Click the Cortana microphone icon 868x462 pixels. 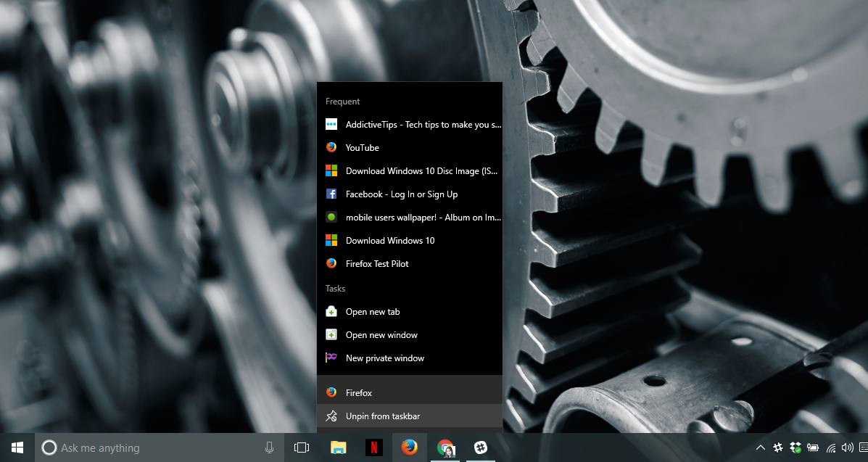[x=269, y=447]
